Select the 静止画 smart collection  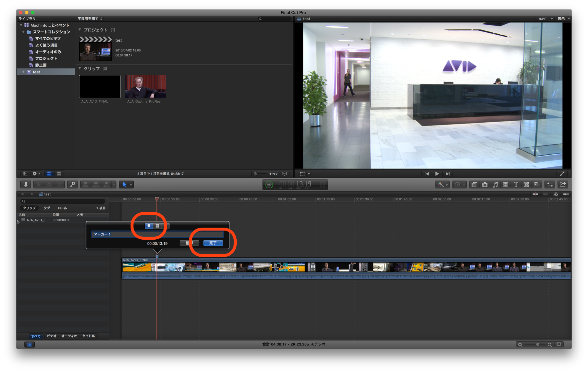point(41,65)
